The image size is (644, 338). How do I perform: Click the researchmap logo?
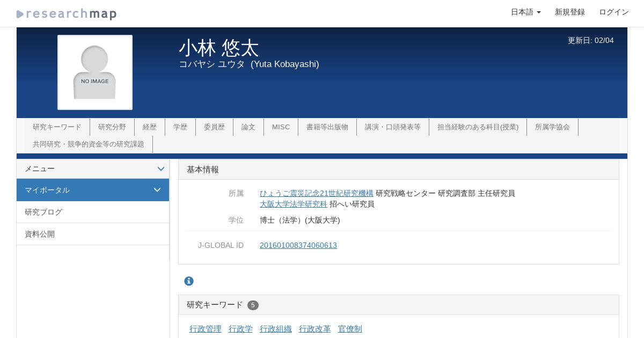click(67, 14)
